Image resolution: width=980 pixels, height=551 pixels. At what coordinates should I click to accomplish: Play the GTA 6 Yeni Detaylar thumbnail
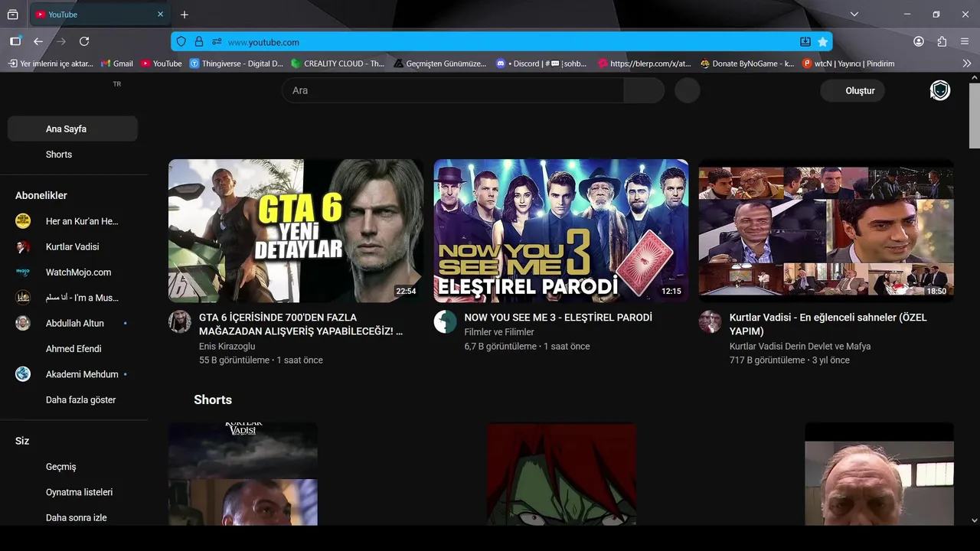click(x=296, y=230)
